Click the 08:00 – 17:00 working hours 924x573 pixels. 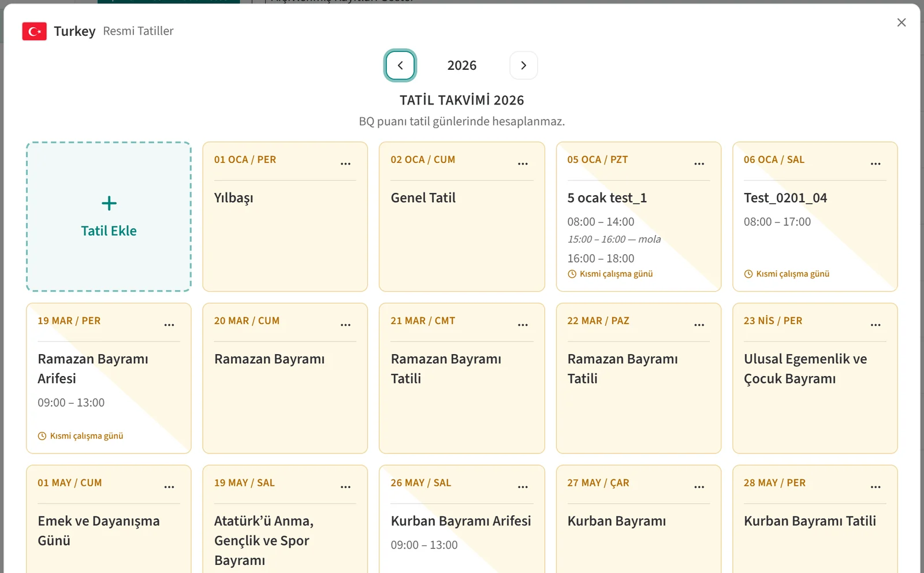tap(777, 222)
